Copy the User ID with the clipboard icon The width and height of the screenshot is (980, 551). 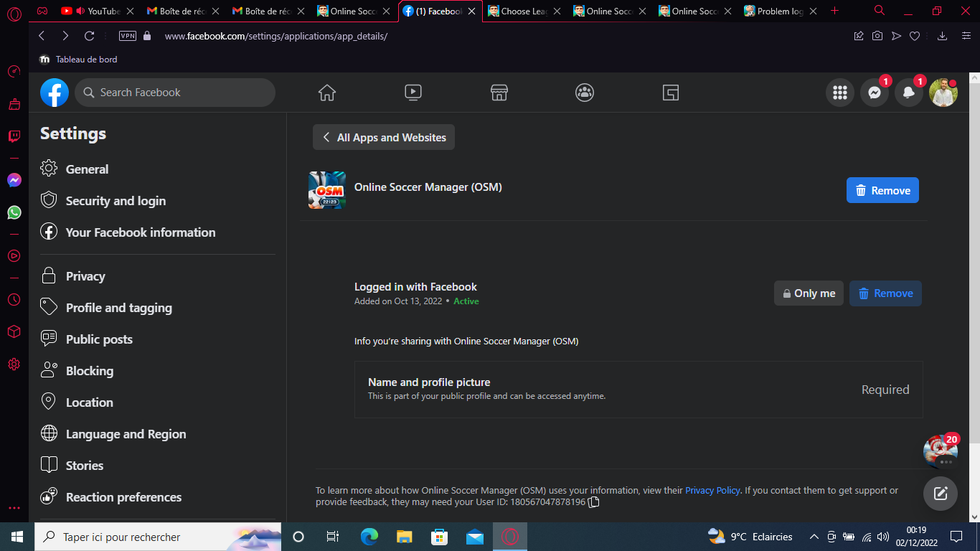pyautogui.click(x=594, y=502)
